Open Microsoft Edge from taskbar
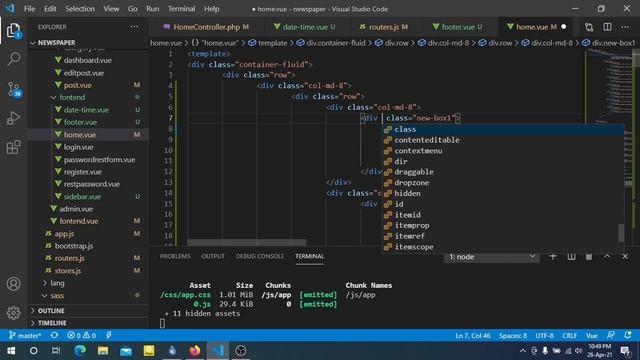The height and width of the screenshot is (360, 640). pyautogui.click(x=80, y=351)
